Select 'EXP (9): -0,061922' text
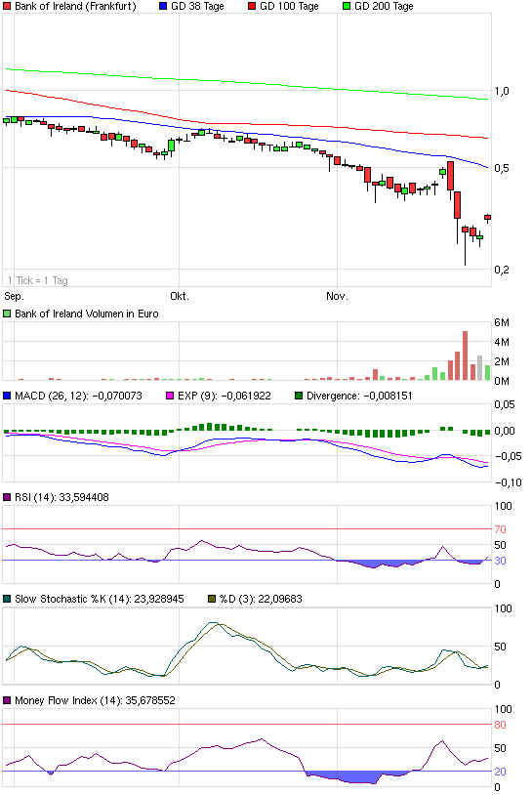Screen dimensions: 532x795 pyautogui.click(x=225, y=396)
